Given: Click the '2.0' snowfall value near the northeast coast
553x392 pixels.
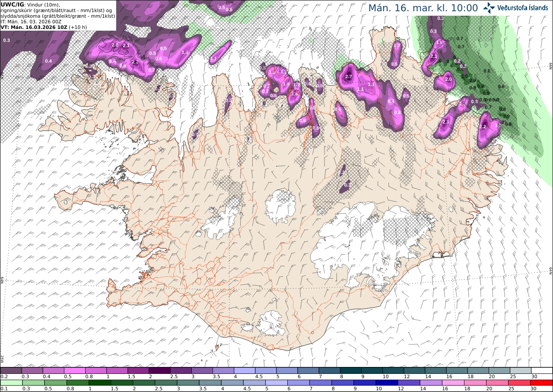Looking at the screenshot, I should (448, 79).
